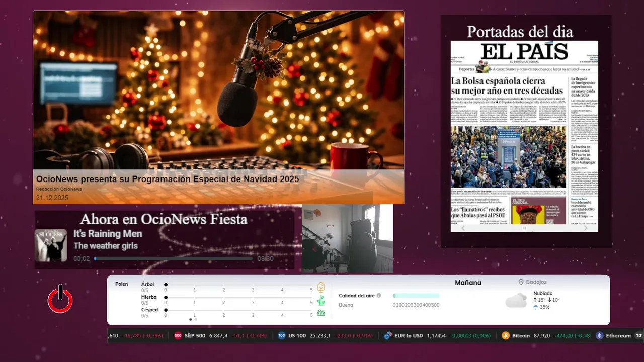
Task: Click the EUR to USD flag icon
Action: pyautogui.click(x=388, y=336)
